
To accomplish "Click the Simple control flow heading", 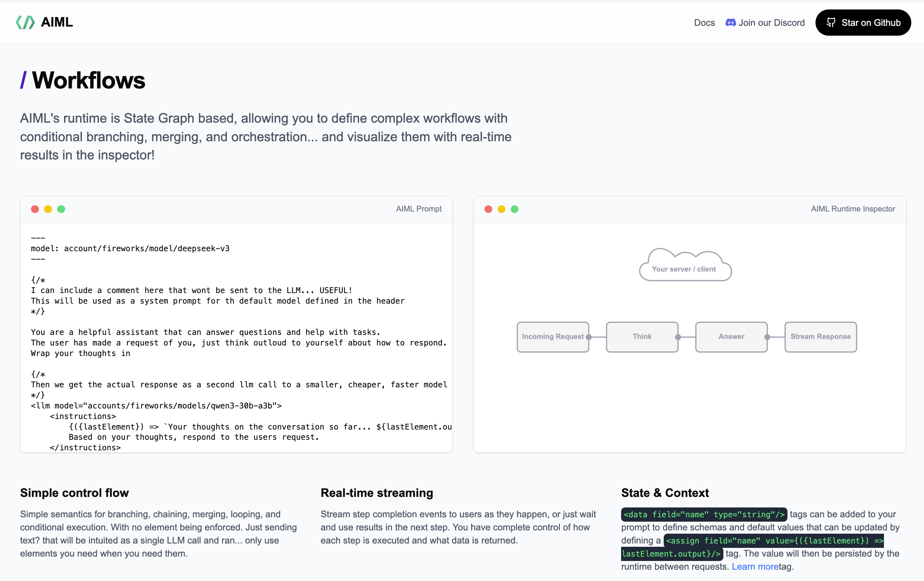I will point(74,493).
